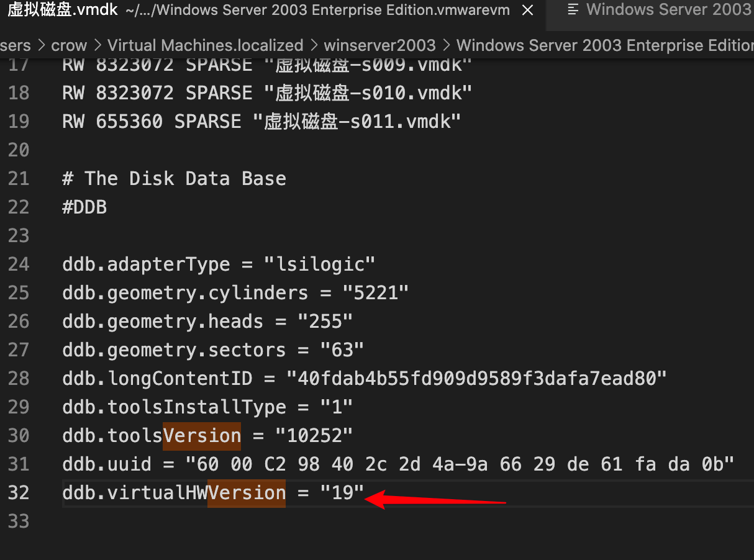Click the ddb.virtualHWVersion = "19" line

[213, 492]
